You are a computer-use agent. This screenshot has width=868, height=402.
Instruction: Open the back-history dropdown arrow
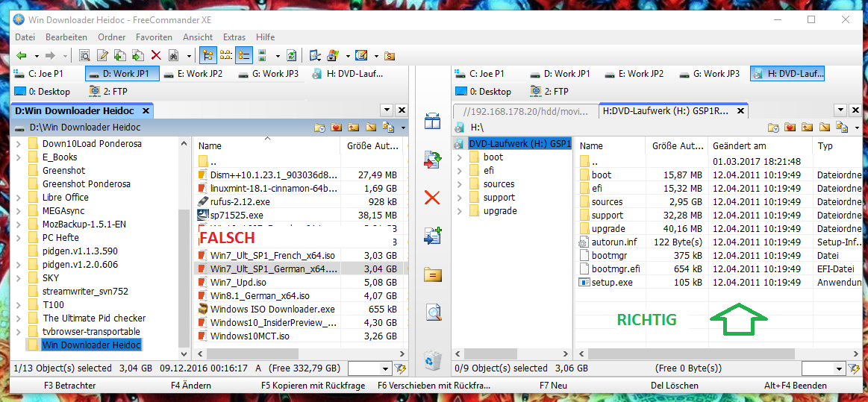37,56
